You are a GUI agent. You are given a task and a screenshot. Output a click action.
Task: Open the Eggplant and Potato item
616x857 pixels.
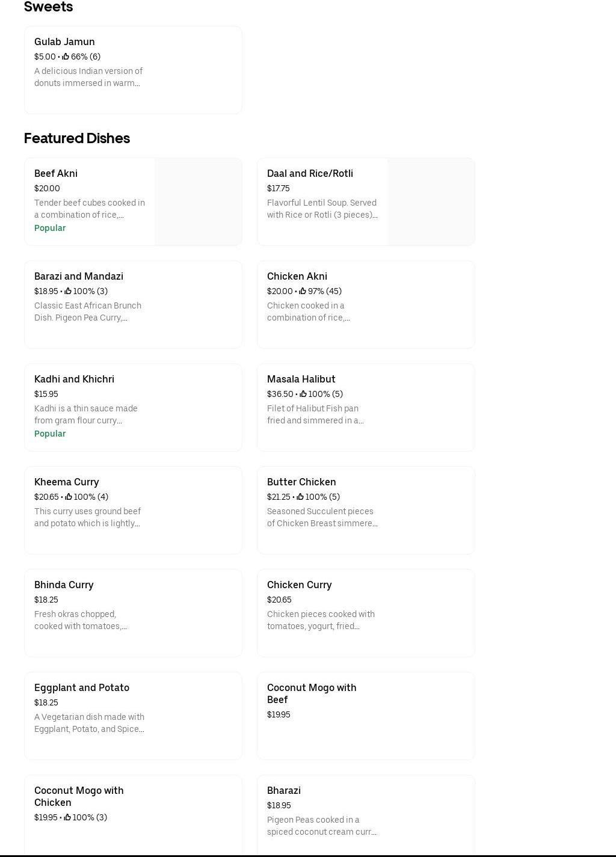[82, 687]
